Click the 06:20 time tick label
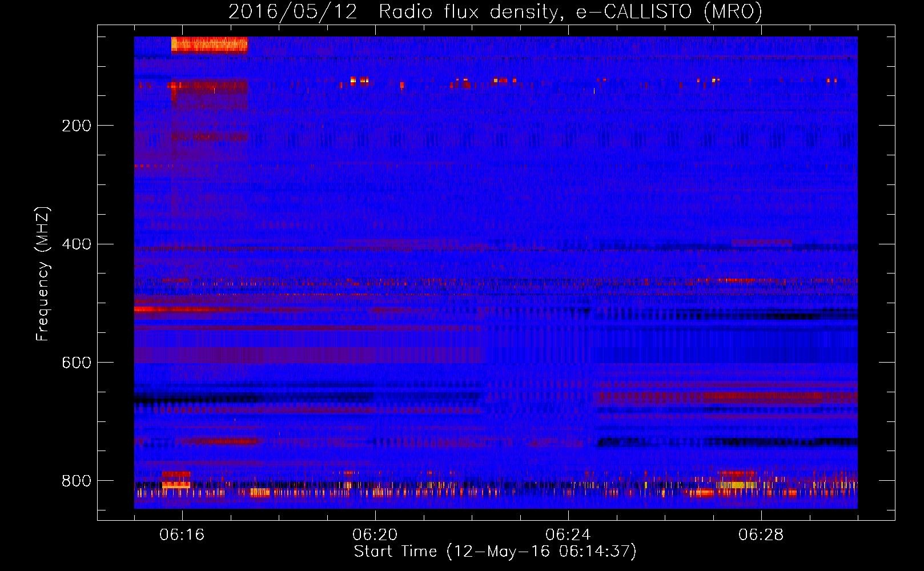 point(375,535)
